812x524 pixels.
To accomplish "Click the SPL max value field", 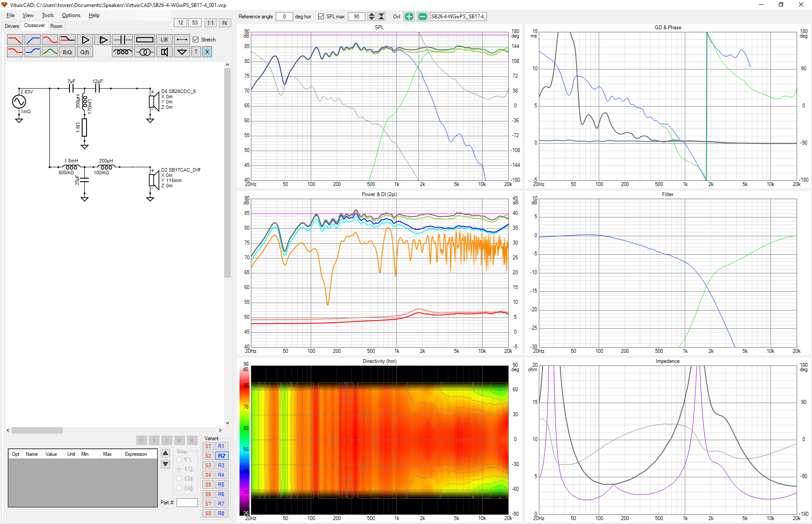I will coord(357,17).
